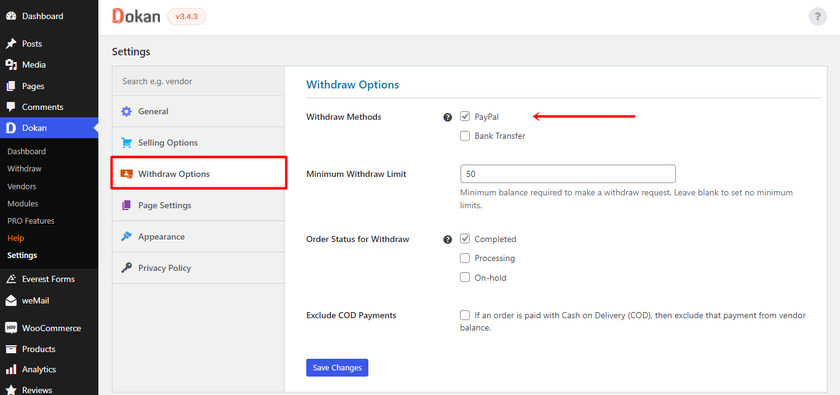This screenshot has width=840, height=395.
Task: Click the Comments bubble icon
Action: click(11, 107)
